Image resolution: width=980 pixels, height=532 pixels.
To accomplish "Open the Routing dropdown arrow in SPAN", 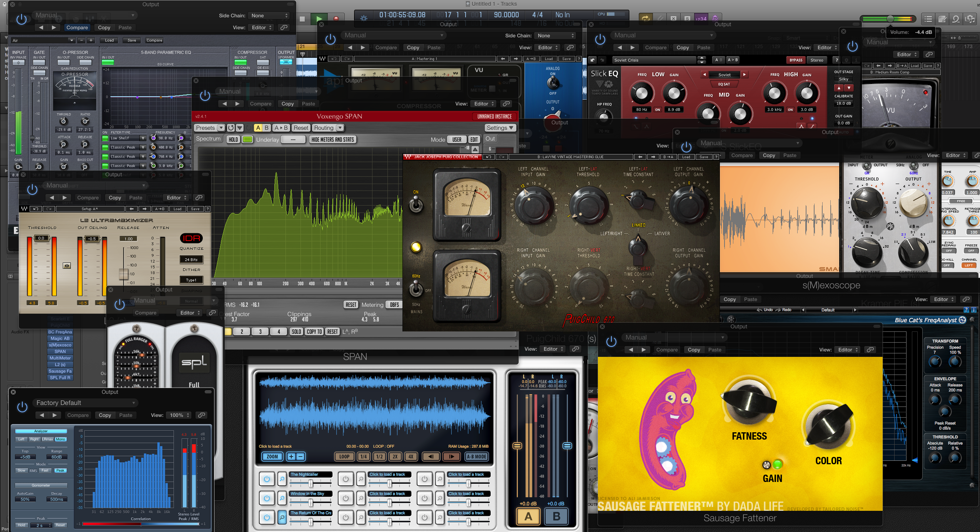I will [x=340, y=128].
